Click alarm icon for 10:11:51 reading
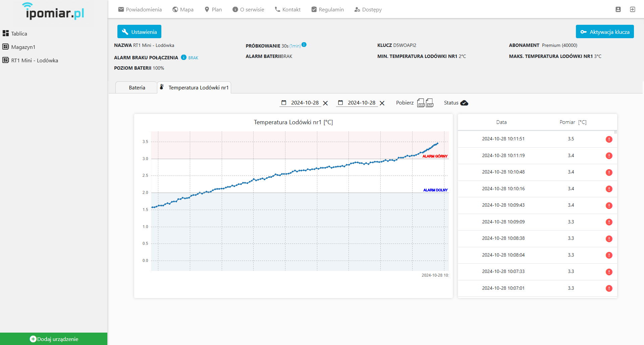This screenshot has width=644, height=345. (x=609, y=139)
